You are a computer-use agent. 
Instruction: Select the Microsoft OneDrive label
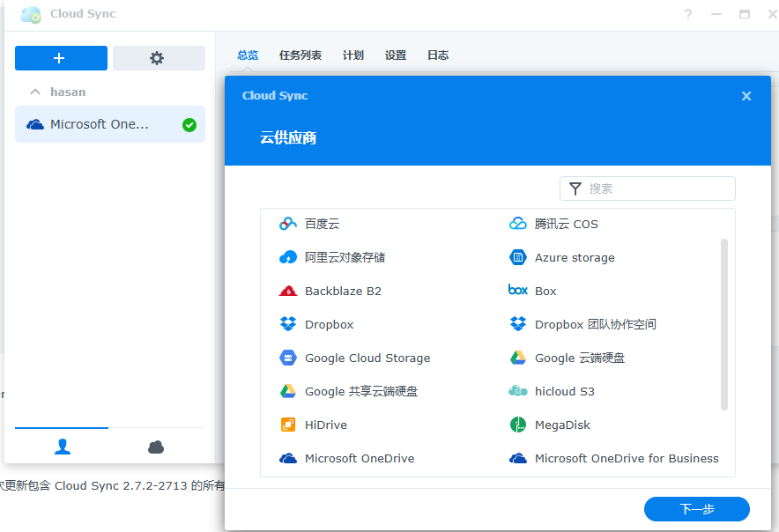[360, 459]
